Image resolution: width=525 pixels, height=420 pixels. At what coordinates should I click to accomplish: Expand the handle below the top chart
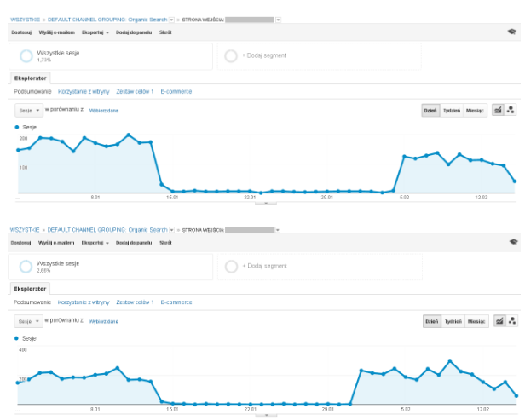(266, 203)
